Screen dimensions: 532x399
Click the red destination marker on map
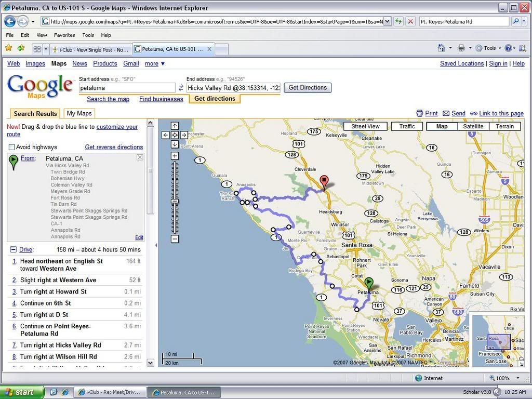(x=324, y=182)
